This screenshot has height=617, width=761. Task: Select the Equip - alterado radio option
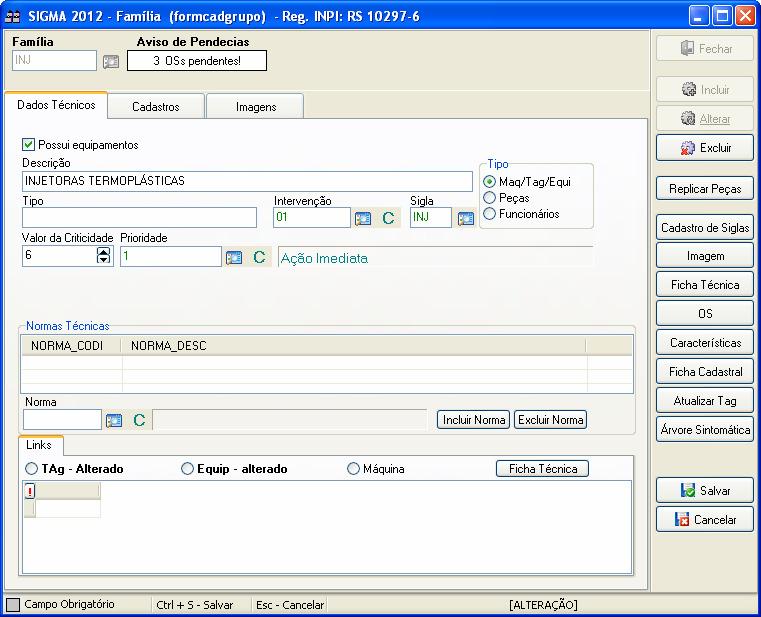point(187,468)
